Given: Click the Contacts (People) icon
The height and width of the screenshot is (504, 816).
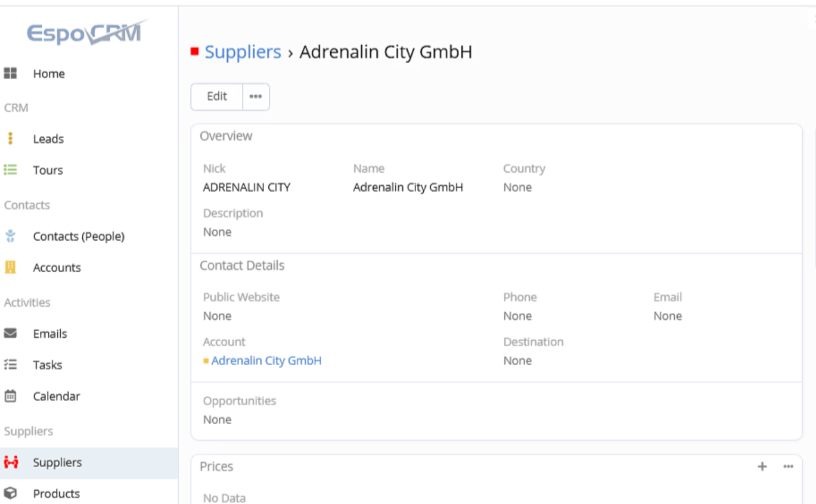Looking at the screenshot, I should [10, 236].
